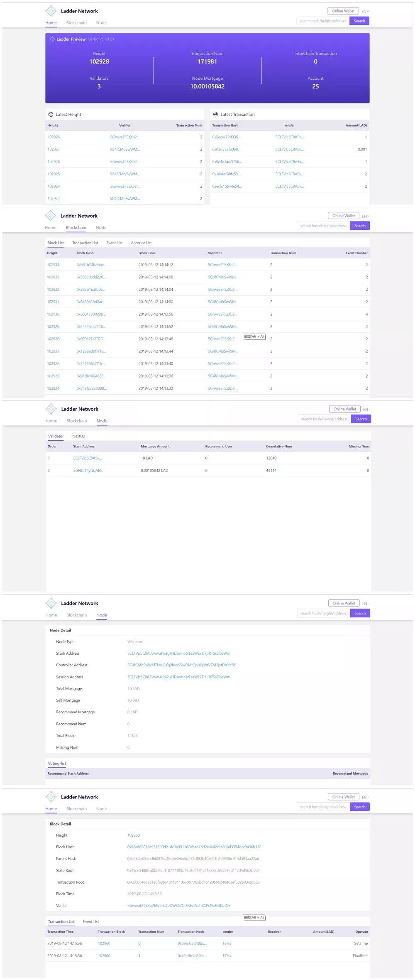This screenshot has width=415, height=980.
Task: Open transaction hash 0x5ecec72d336...
Action: (226, 137)
